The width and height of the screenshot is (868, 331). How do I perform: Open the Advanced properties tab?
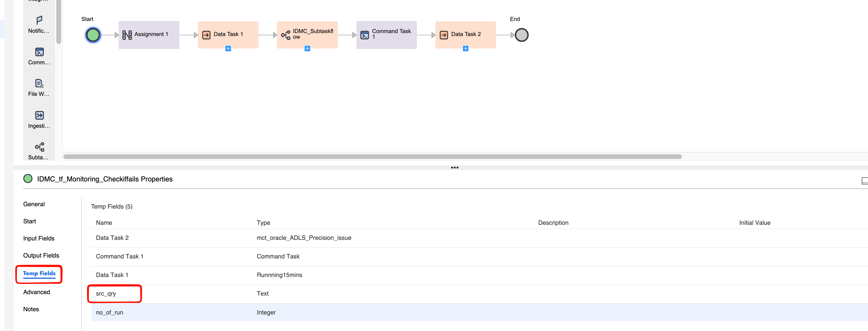(x=36, y=292)
